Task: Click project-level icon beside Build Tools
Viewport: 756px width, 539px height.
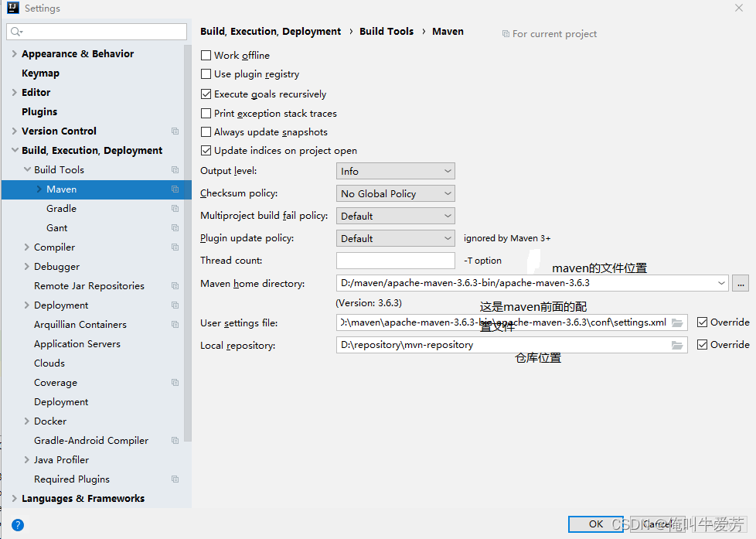Action: coord(175,170)
